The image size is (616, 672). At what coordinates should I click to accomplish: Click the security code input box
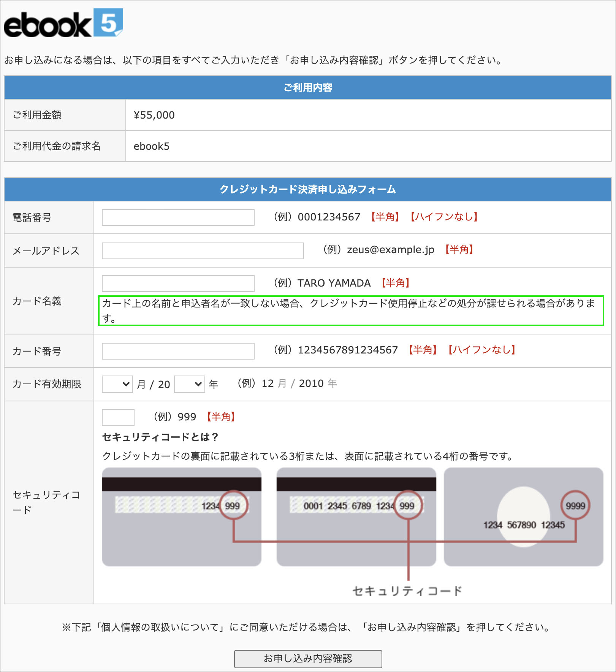(x=118, y=417)
